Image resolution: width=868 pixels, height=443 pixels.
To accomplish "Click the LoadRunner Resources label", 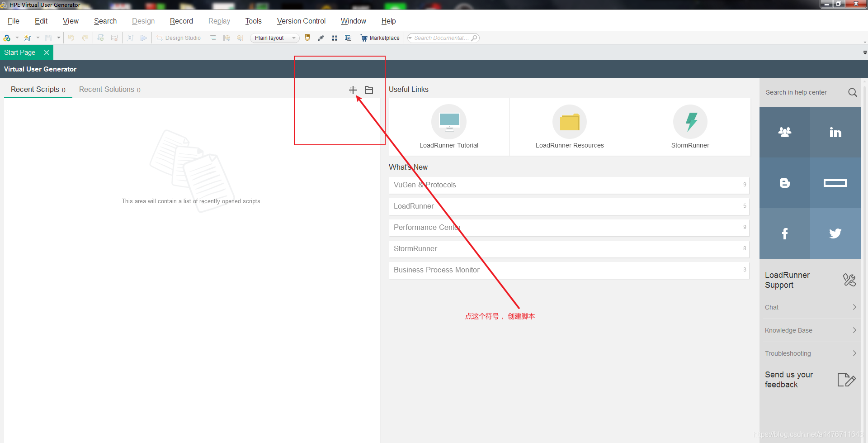I will point(570,145).
